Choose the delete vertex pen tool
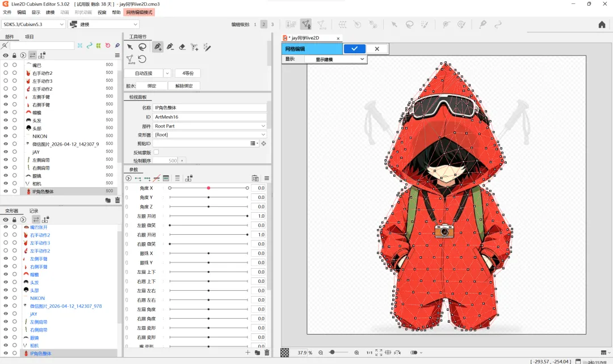The image size is (613, 364). click(170, 47)
